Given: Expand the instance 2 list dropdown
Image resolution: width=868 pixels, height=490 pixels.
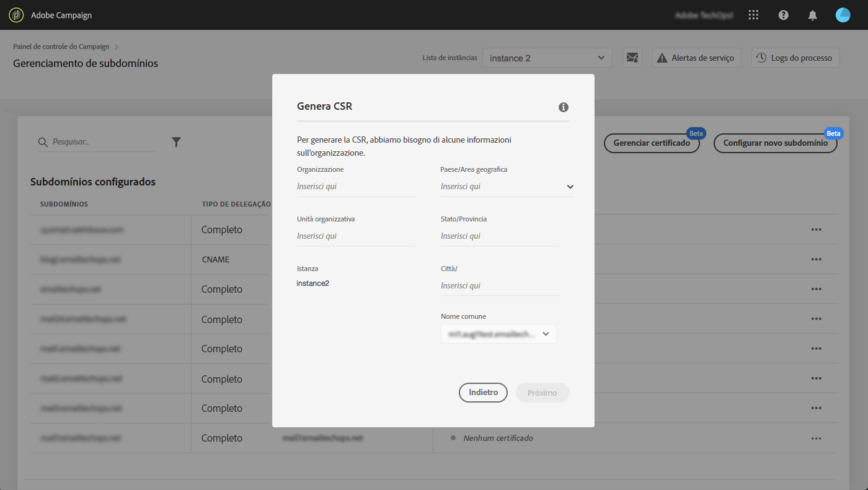Looking at the screenshot, I should tap(547, 58).
